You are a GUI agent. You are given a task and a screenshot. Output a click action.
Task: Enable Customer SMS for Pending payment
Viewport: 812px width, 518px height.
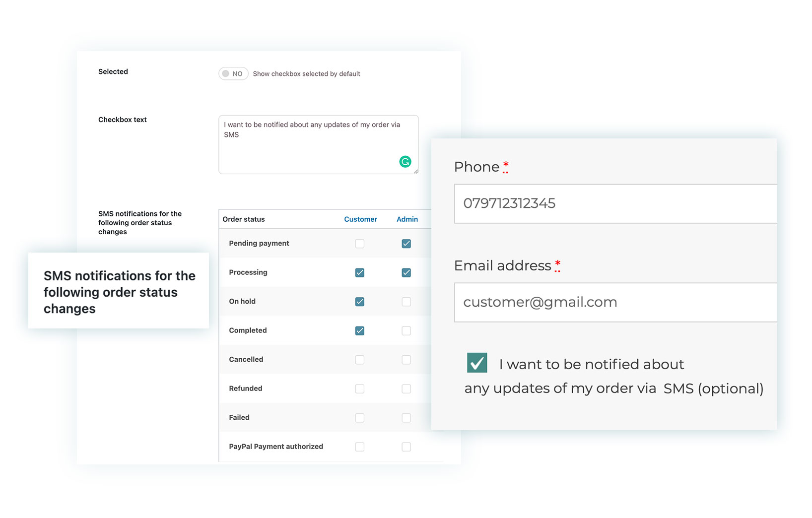click(x=360, y=244)
